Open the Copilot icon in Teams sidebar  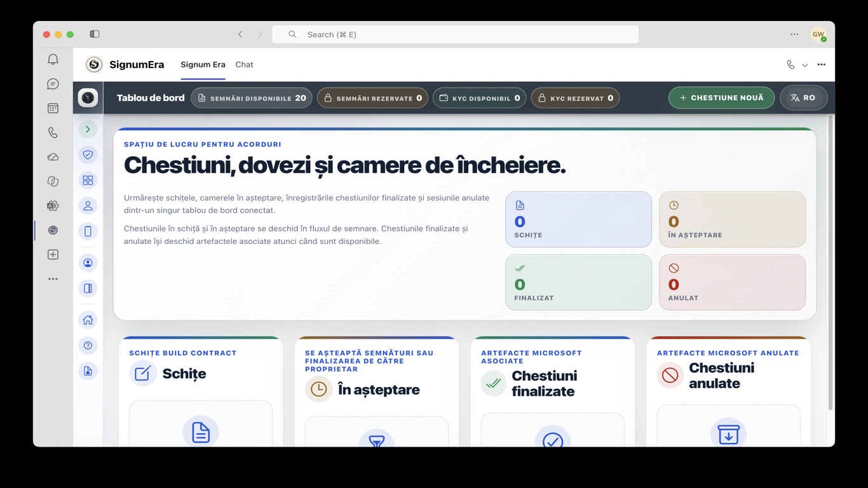click(53, 181)
